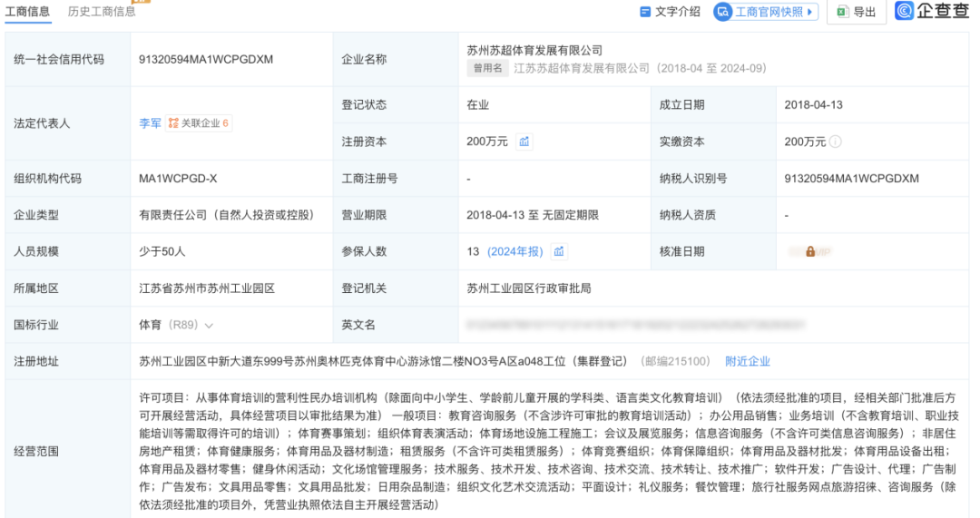
Task: Click the Excel icon beside 导出
Action: coord(842,11)
